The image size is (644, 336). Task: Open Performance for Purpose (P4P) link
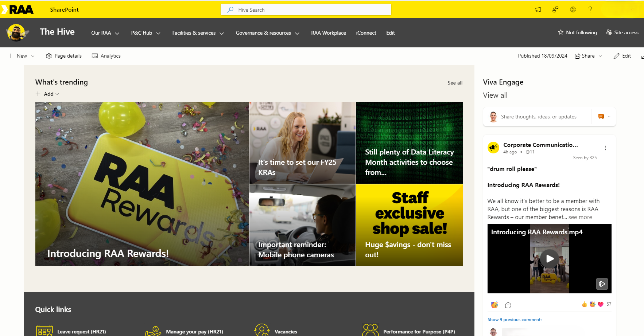tap(419, 332)
